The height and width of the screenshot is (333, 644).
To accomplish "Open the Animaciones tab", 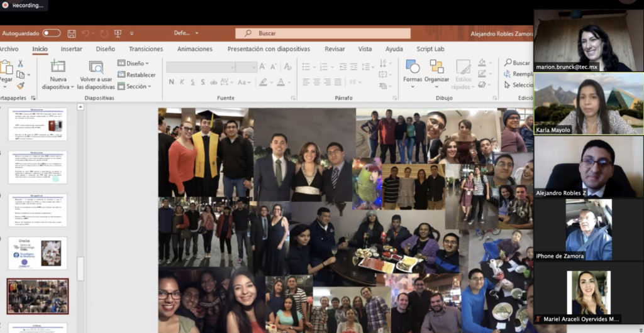I will tap(195, 49).
